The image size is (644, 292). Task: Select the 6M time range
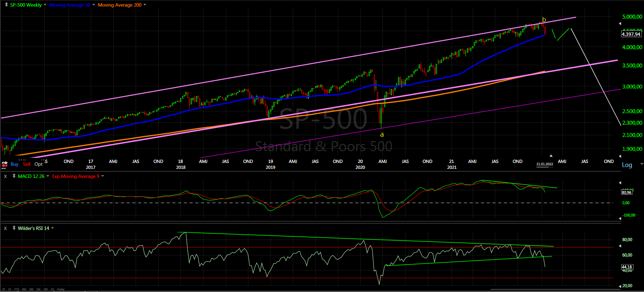[x=24, y=289]
